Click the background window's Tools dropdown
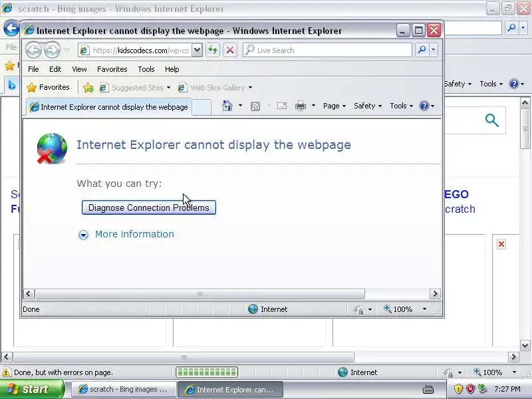Screen dimensions: 532x399 491,84
